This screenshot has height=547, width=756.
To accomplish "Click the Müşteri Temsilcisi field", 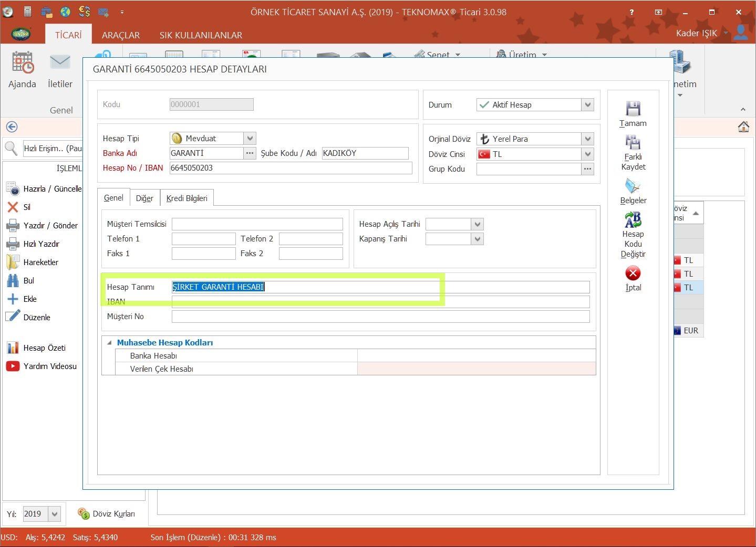I will point(257,224).
